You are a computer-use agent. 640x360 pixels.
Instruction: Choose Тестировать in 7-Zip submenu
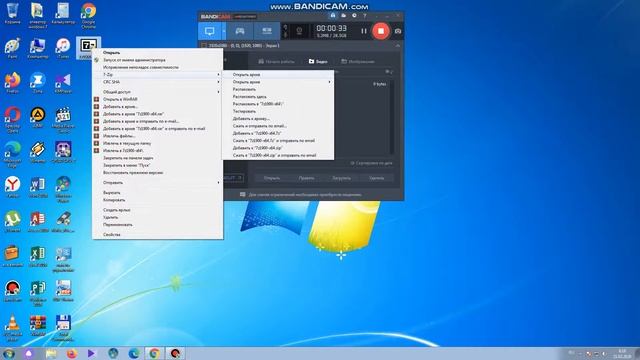click(278, 111)
